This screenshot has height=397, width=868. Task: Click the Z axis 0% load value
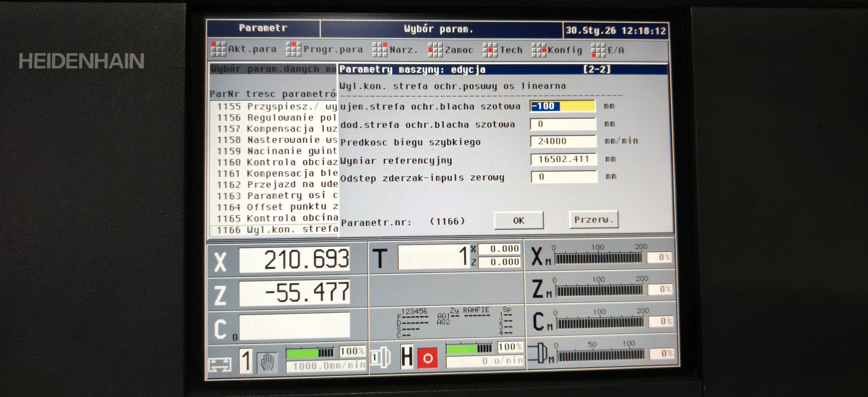click(661, 289)
